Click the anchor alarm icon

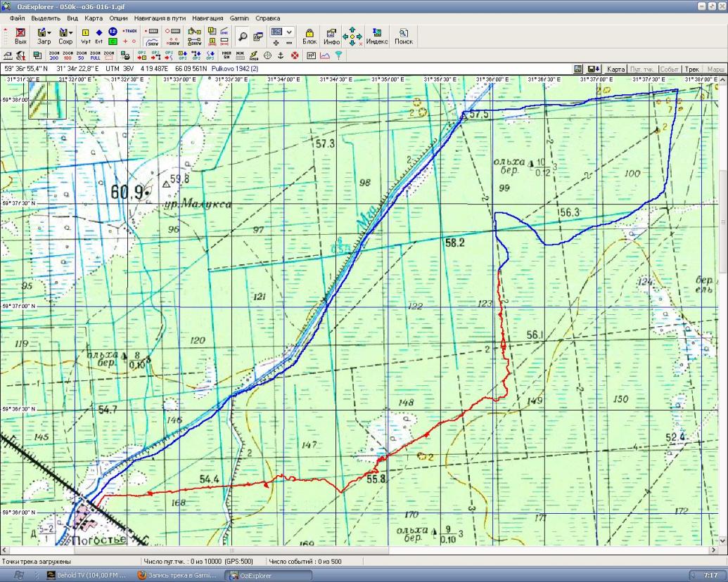click(281, 55)
